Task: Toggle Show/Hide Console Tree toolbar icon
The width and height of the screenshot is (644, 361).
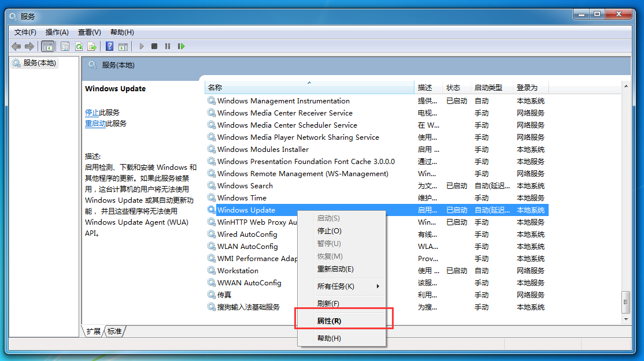Action: (x=48, y=46)
